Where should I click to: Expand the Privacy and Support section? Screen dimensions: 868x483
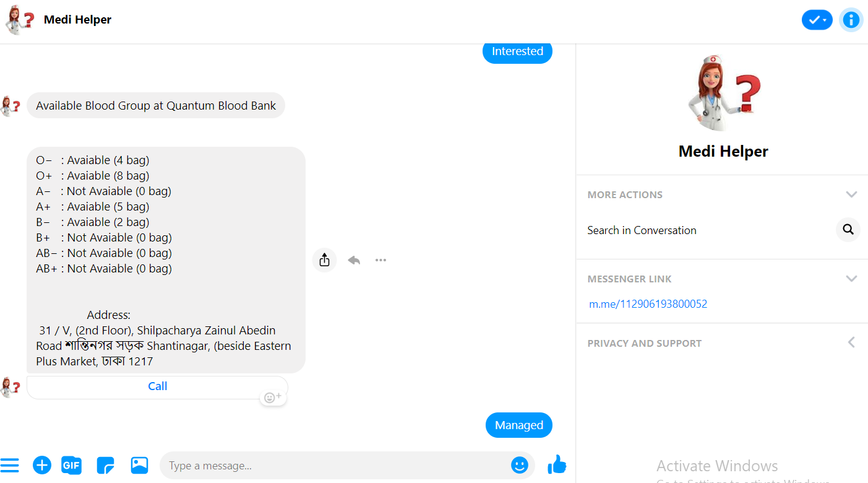pyautogui.click(x=851, y=342)
